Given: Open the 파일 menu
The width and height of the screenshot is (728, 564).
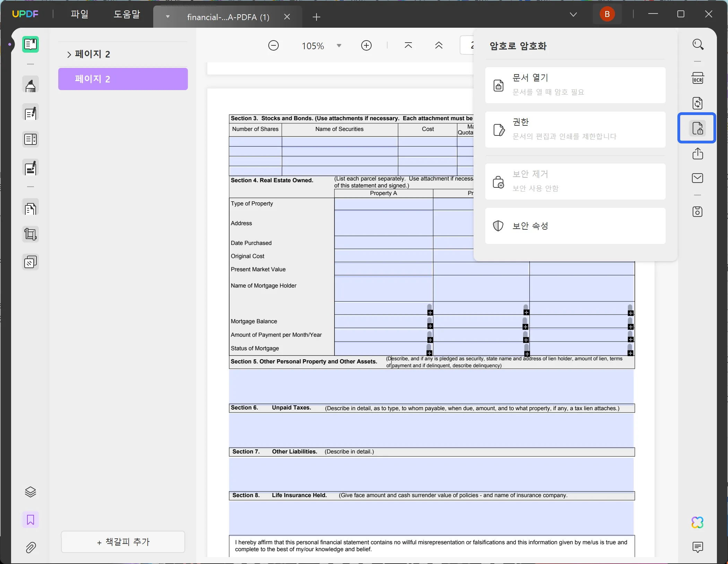Looking at the screenshot, I should (x=80, y=14).
